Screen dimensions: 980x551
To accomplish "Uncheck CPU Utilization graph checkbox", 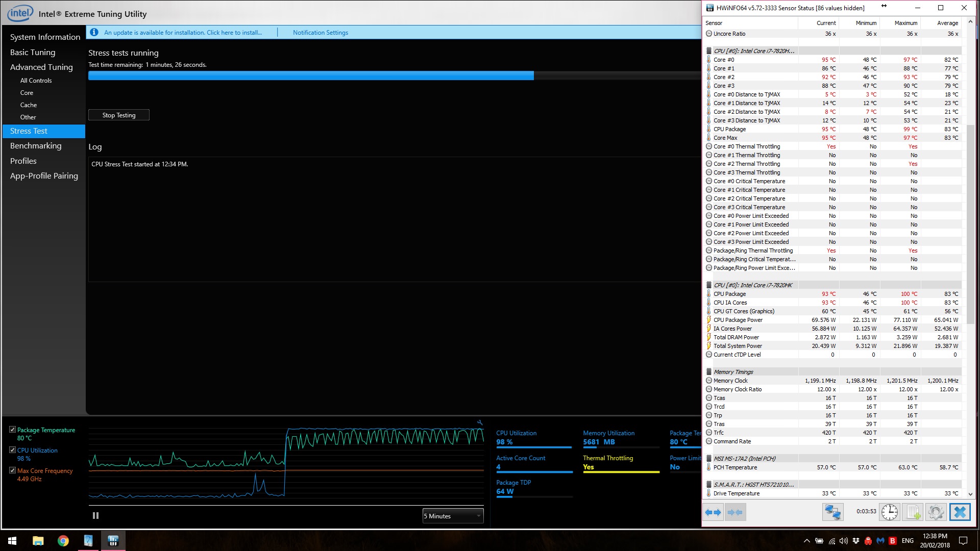I will point(12,450).
